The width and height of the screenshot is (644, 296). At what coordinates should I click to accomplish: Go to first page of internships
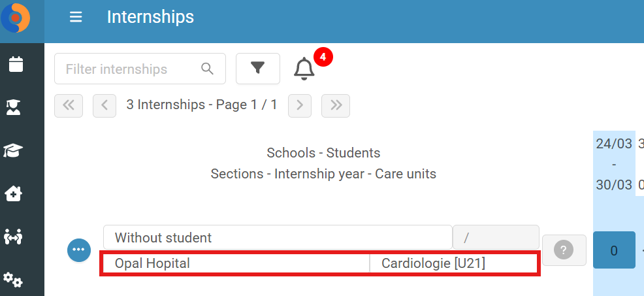[69, 106]
